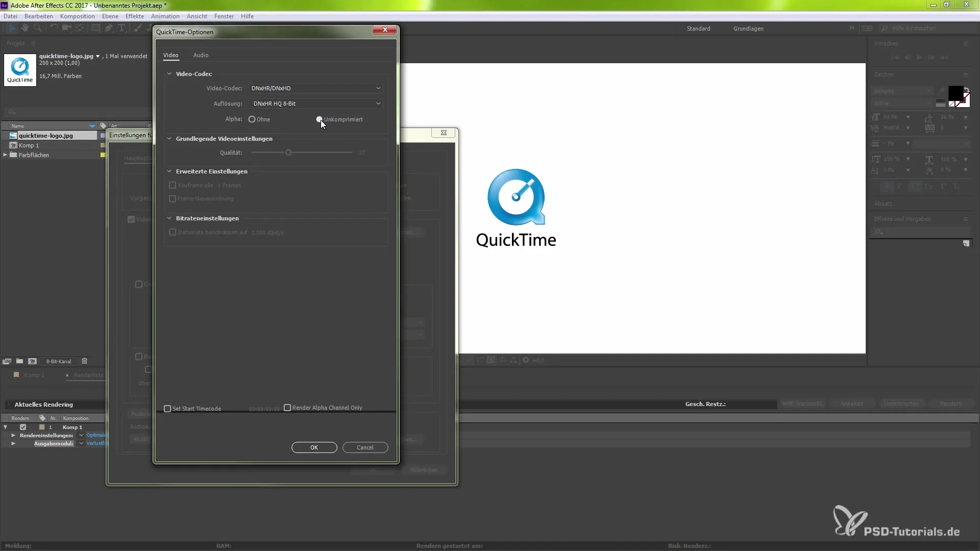
Task: Create a new composition from Project panel
Action: click(x=33, y=361)
